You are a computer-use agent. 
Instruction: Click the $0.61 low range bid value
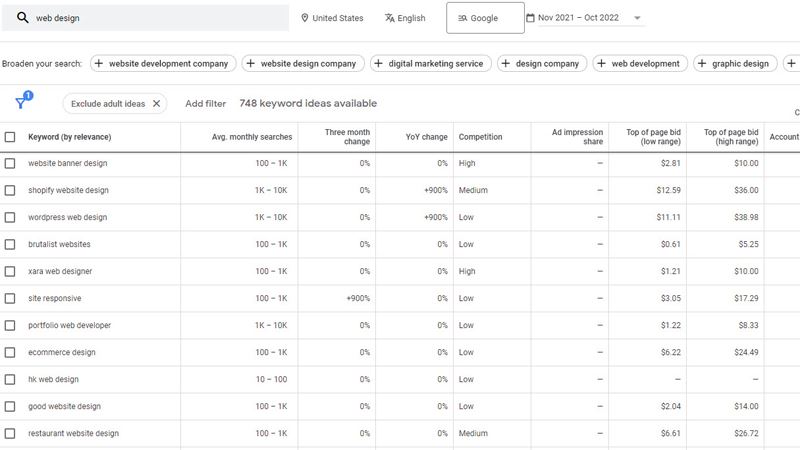[671, 244]
